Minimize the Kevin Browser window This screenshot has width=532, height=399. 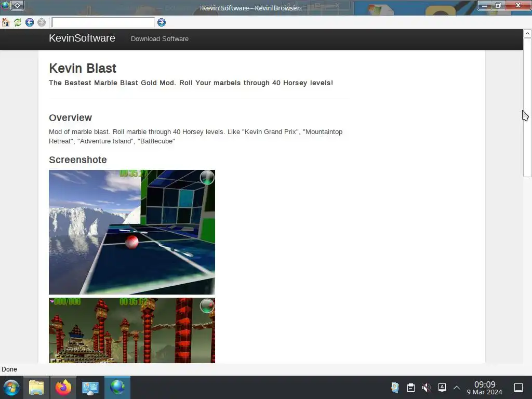[x=485, y=5]
